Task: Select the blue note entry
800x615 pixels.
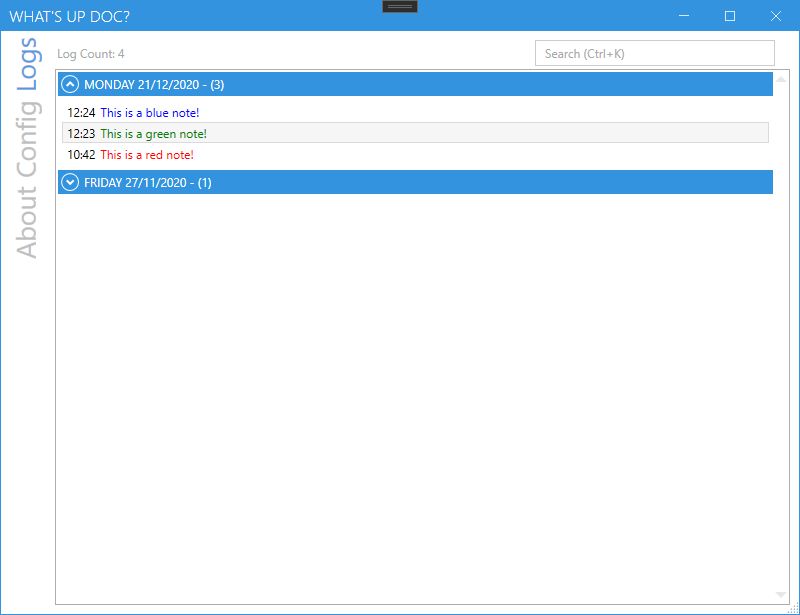Action: (149, 113)
